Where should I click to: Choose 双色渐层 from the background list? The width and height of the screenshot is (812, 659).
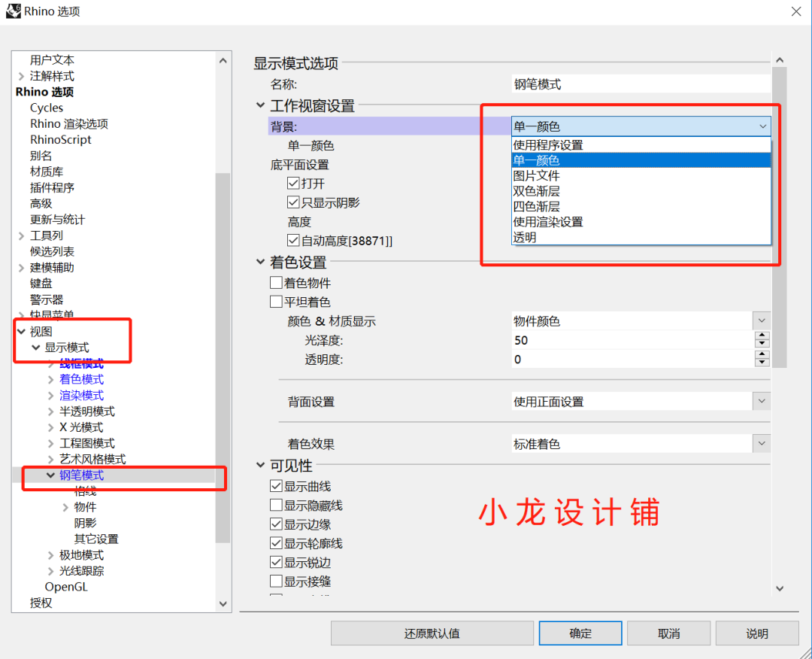641,191
